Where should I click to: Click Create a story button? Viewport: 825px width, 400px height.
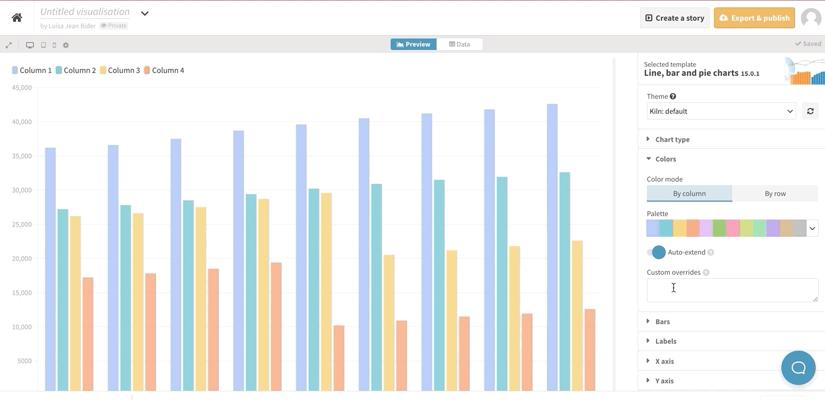674,18
